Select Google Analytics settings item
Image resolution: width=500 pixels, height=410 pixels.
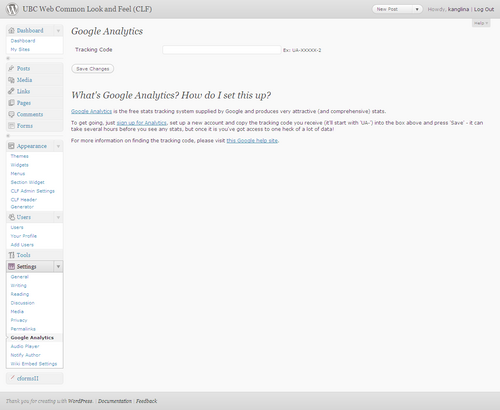pos(32,337)
